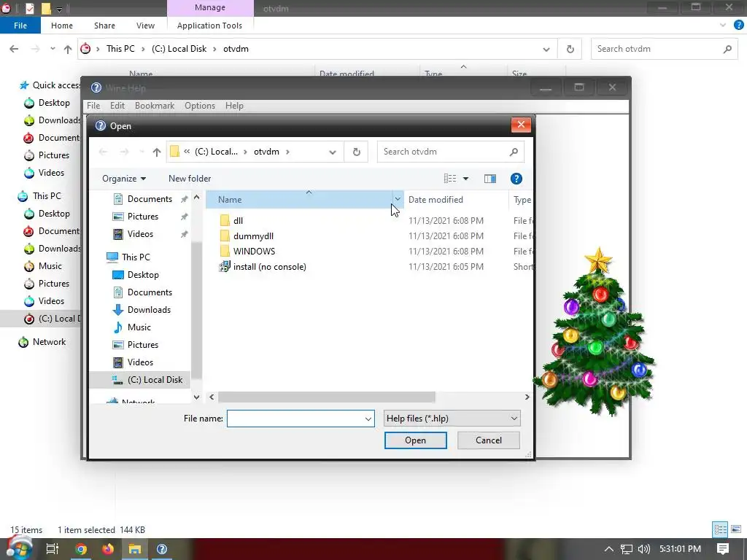
Task: Expand File Explorer address history dropdown
Action: pos(546,49)
